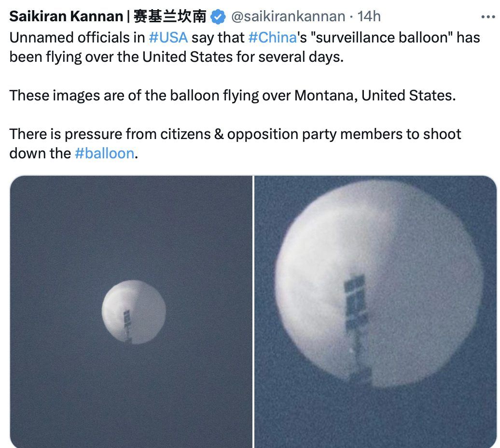
Task: Follow the #USA hashtag link
Action: tap(168, 38)
